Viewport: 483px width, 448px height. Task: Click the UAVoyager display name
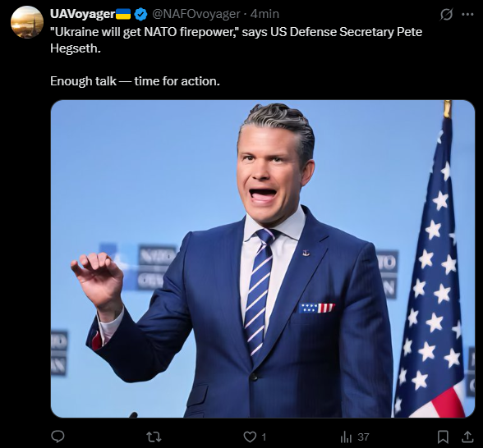[x=82, y=14]
